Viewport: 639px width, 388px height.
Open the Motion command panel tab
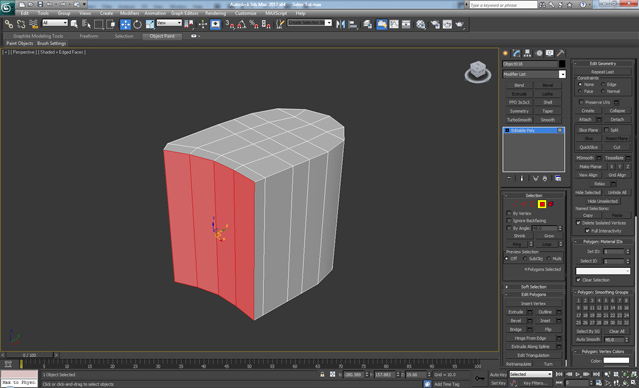tap(539, 53)
